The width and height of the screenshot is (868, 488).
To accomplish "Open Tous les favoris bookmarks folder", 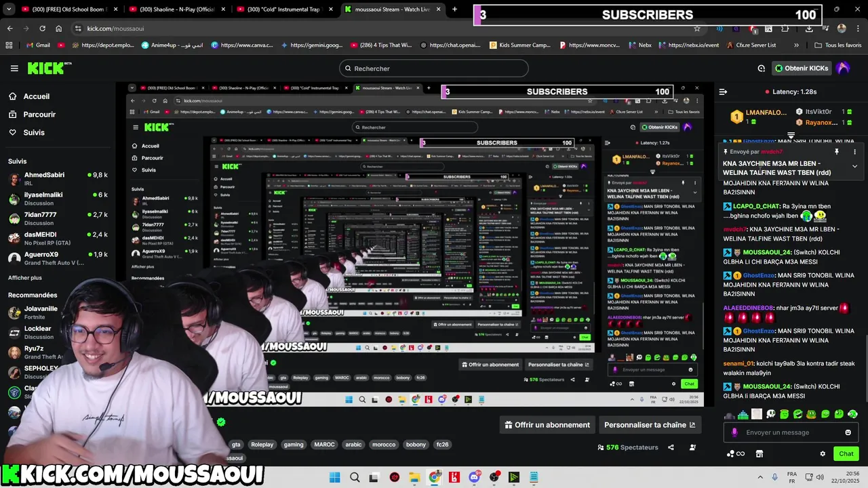I will 837,45.
